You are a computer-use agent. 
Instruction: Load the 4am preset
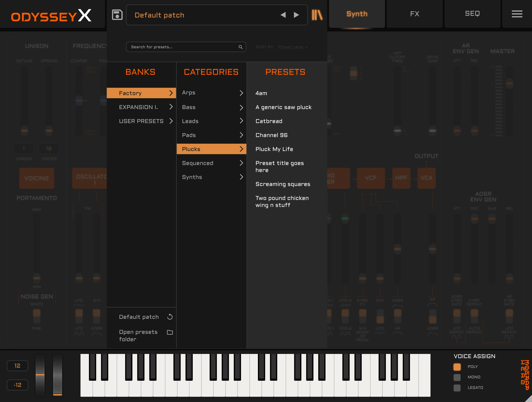coord(261,93)
